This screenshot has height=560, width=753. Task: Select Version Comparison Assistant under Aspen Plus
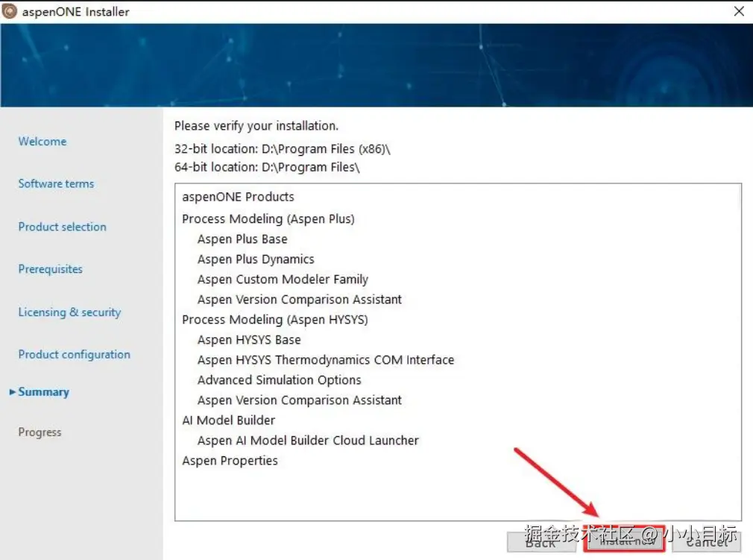point(300,300)
